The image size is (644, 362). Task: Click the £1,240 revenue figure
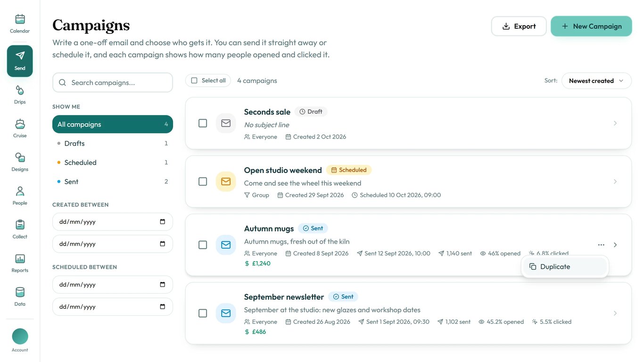point(261,263)
